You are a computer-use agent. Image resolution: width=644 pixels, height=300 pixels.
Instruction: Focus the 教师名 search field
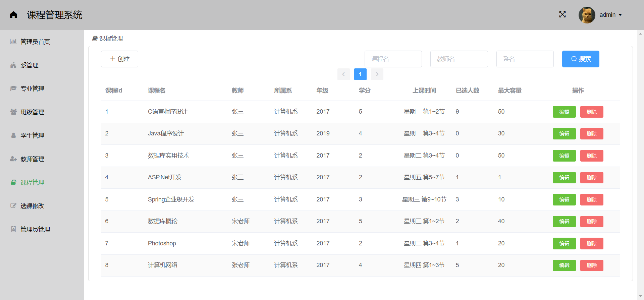pos(459,59)
